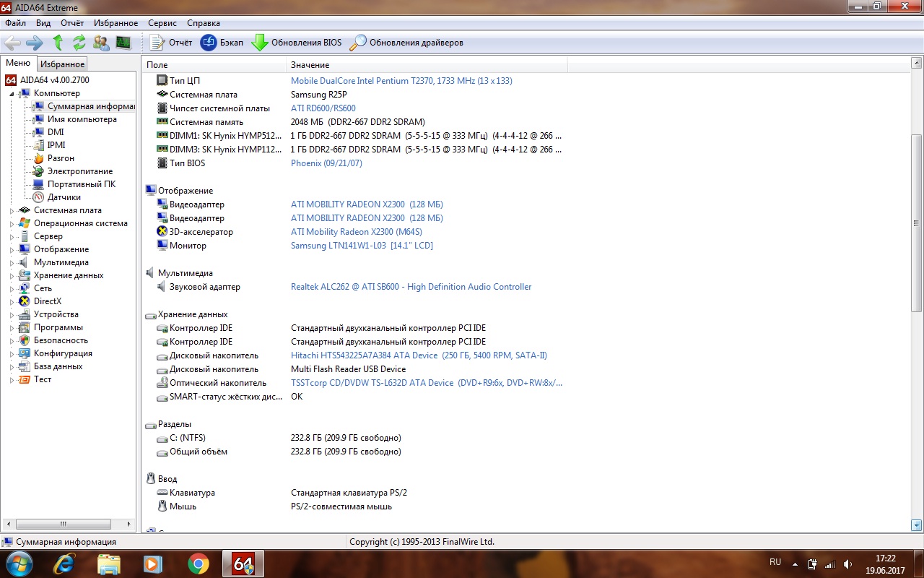The width and height of the screenshot is (924, 578).
Task: Expand the Сеть node
Action: click(12, 289)
